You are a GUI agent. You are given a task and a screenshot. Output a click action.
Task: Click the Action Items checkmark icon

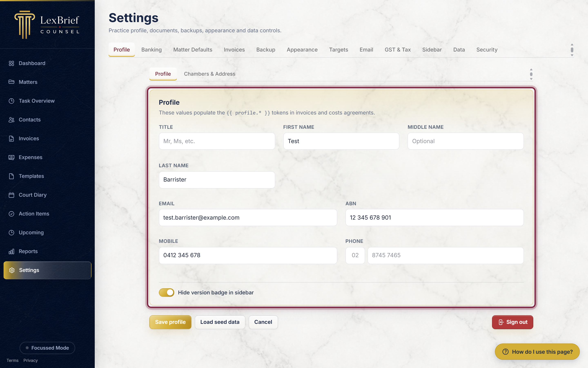[x=11, y=214]
